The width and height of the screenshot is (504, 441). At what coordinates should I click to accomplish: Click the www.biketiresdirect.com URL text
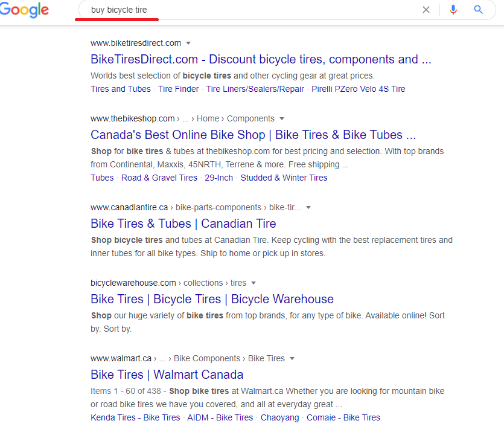tap(136, 43)
